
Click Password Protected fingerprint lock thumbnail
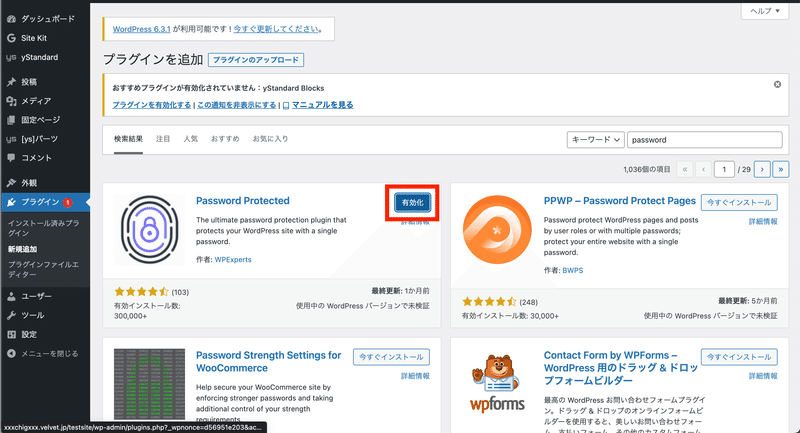(x=149, y=230)
